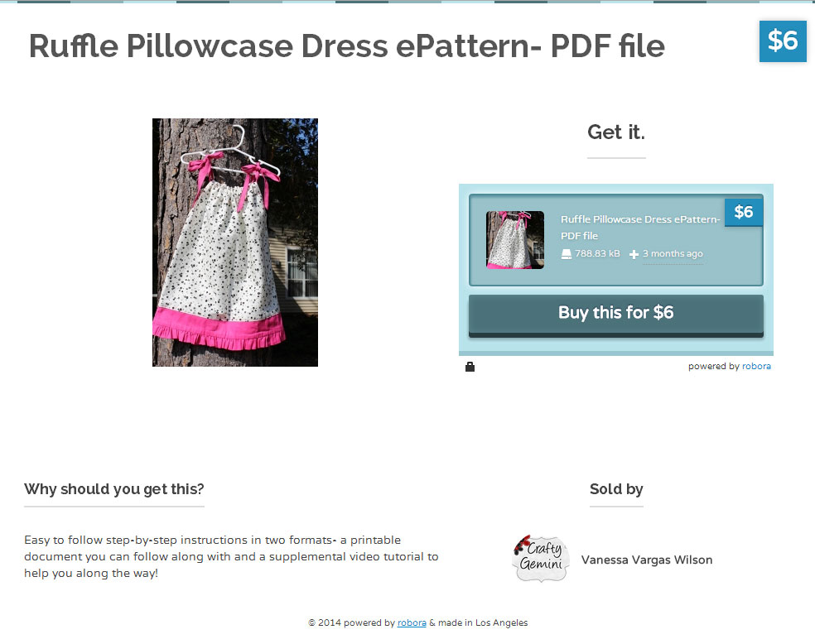
Task: Click the 788.83 kB file size text
Action: [x=597, y=253]
